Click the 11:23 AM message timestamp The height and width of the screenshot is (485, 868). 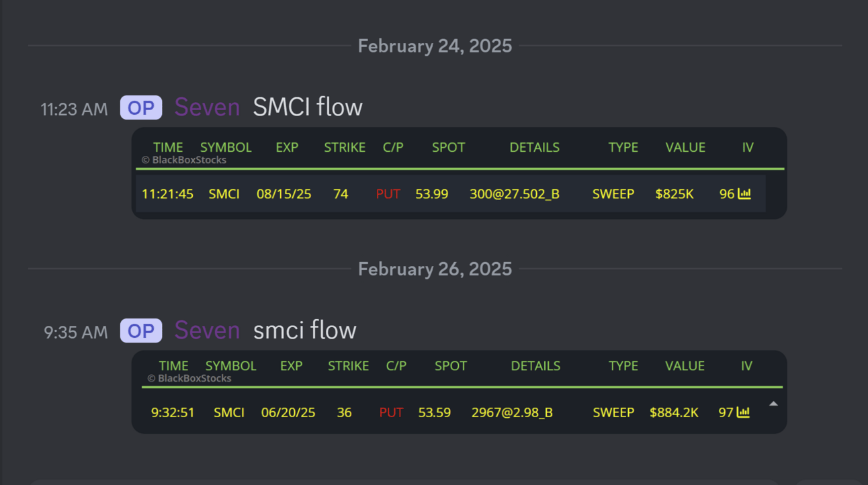[74, 109]
